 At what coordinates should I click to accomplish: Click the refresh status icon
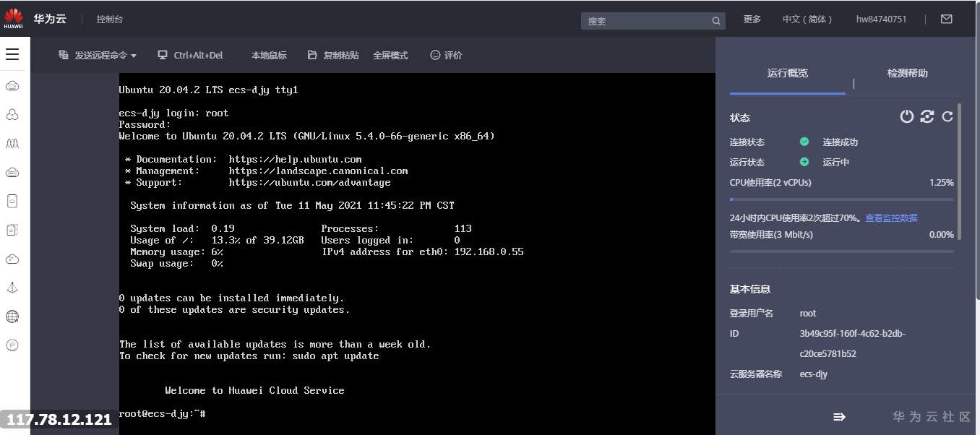[947, 116]
